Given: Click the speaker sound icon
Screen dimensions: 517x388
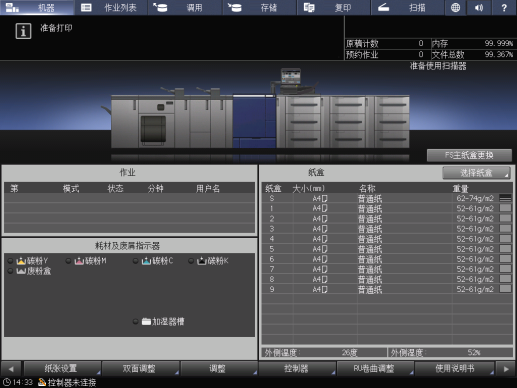Looking at the screenshot, I should click(x=479, y=7).
